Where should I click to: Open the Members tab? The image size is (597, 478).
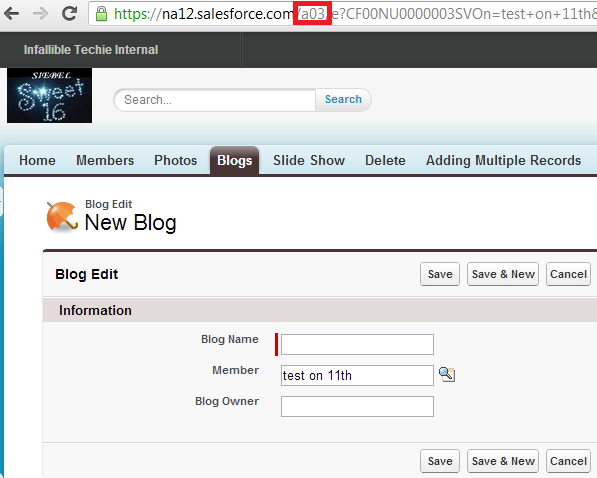(105, 160)
